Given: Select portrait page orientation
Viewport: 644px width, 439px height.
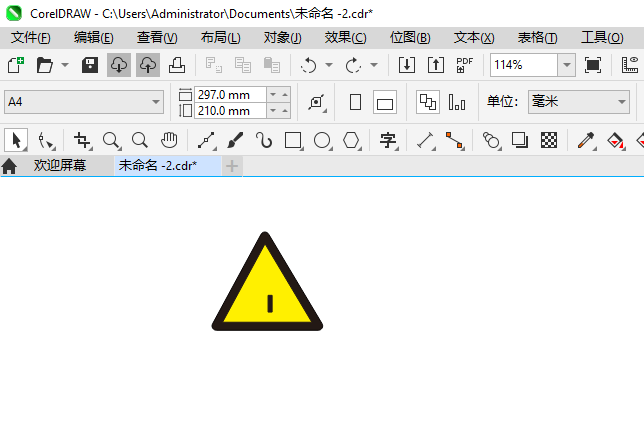Looking at the screenshot, I should 355,102.
